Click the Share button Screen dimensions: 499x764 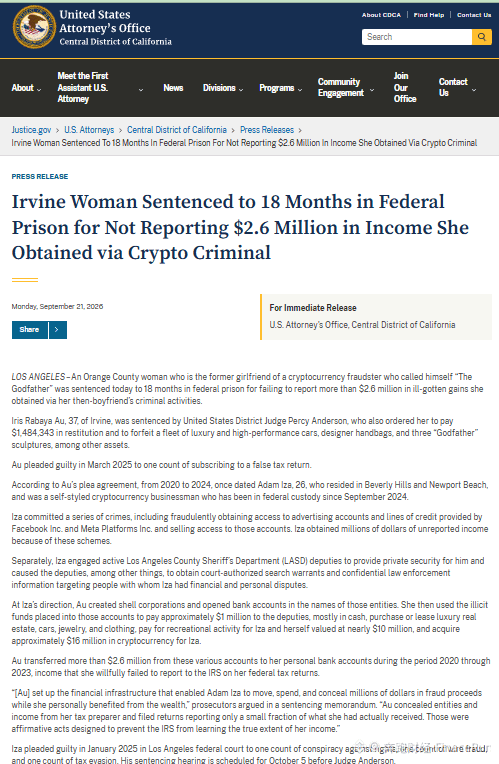29,330
